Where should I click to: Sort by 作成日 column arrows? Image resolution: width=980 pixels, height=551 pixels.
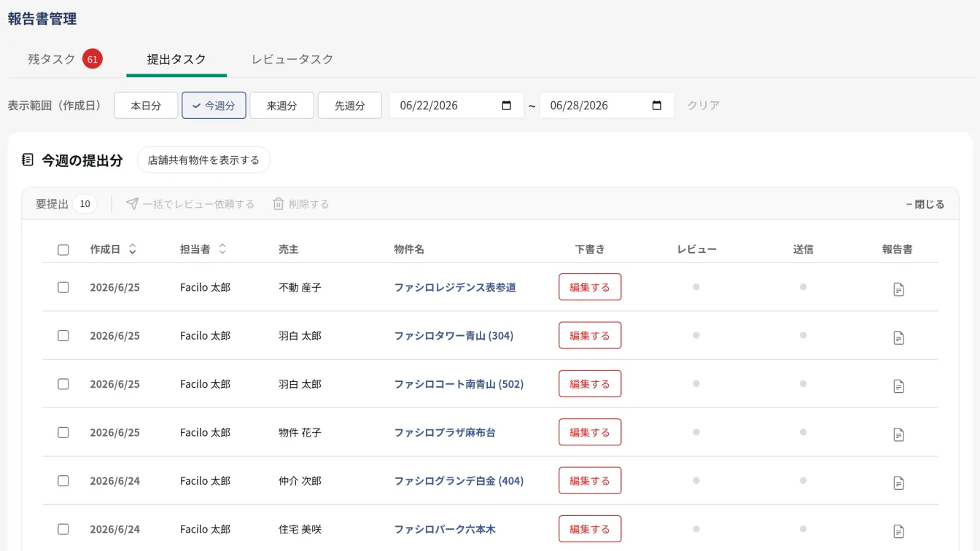(132, 249)
